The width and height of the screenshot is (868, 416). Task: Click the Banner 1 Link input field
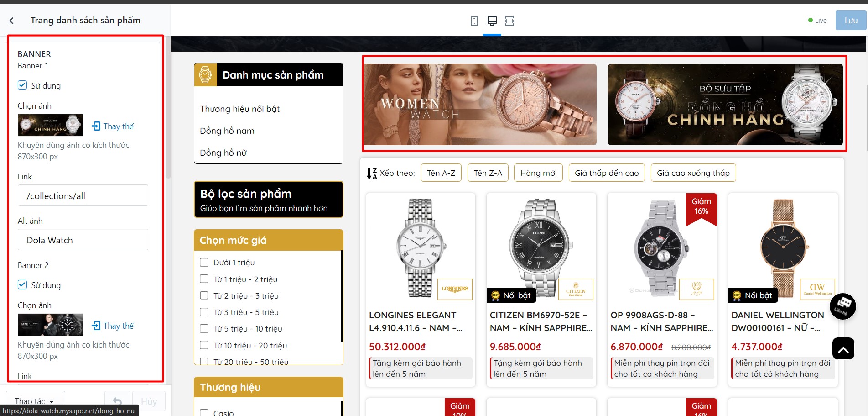point(83,195)
